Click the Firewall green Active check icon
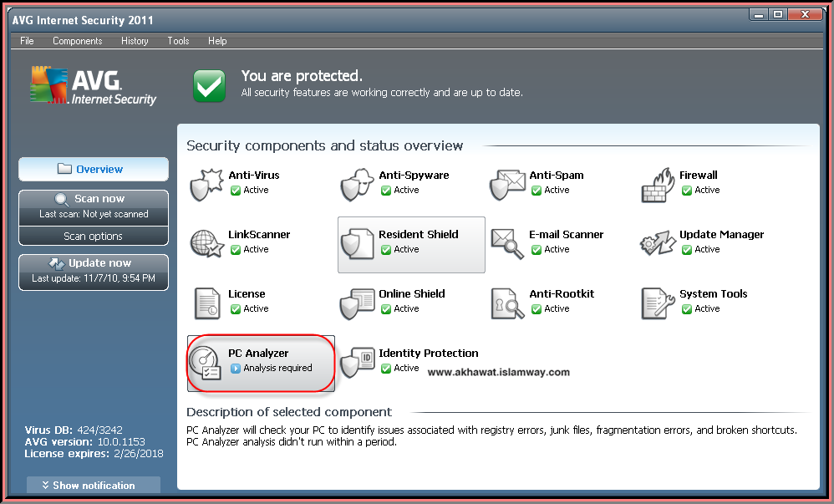The width and height of the screenshot is (834, 504). (687, 191)
